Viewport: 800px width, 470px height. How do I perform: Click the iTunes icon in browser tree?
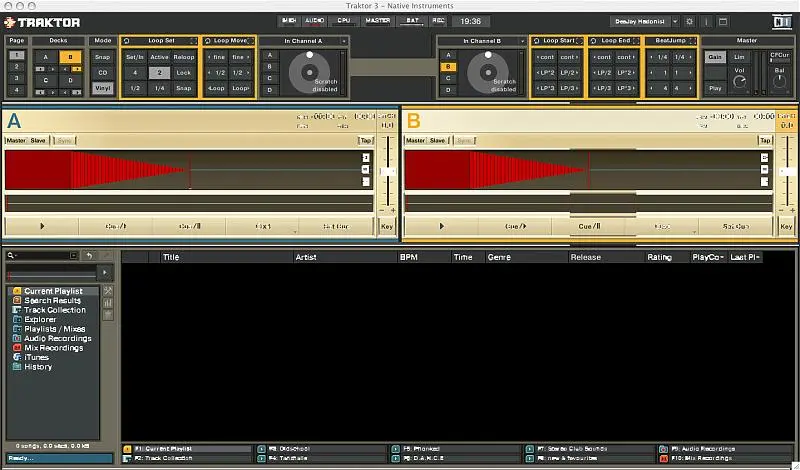point(16,357)
